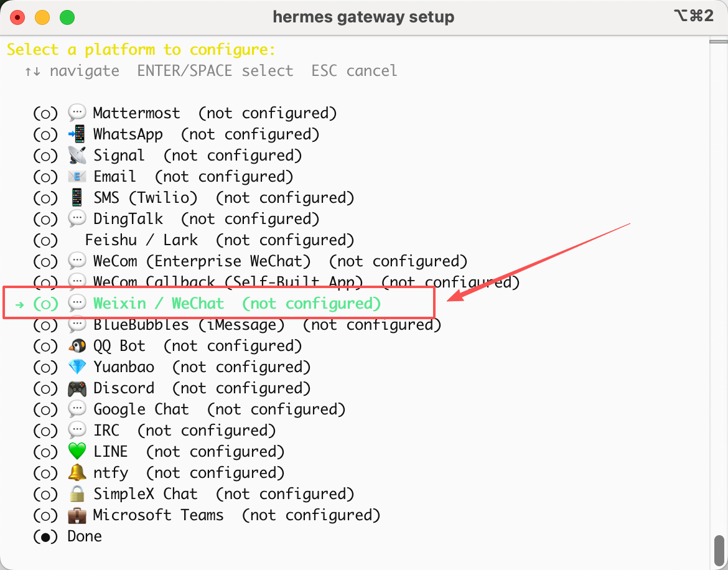This screenshot has height=570, width=728.
Task: Click the speech bubble icon beside IRC
Action: click(x=77, y=430)
